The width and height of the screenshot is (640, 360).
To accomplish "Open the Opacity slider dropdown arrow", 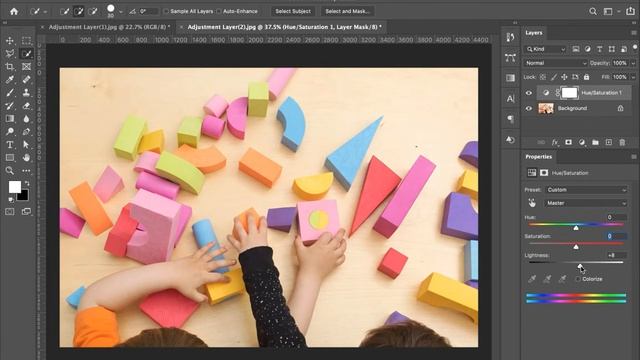I will 633,63.
